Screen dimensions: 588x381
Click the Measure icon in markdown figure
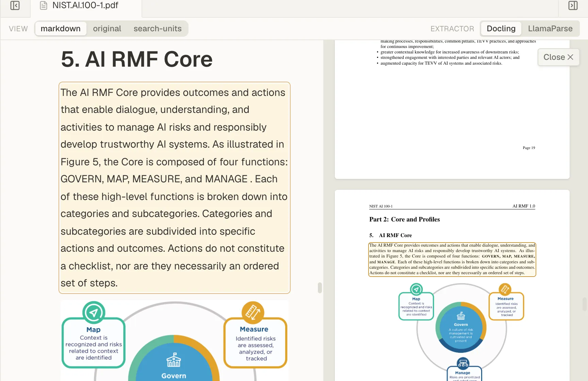pyautogui.click(x=253, y=312)
